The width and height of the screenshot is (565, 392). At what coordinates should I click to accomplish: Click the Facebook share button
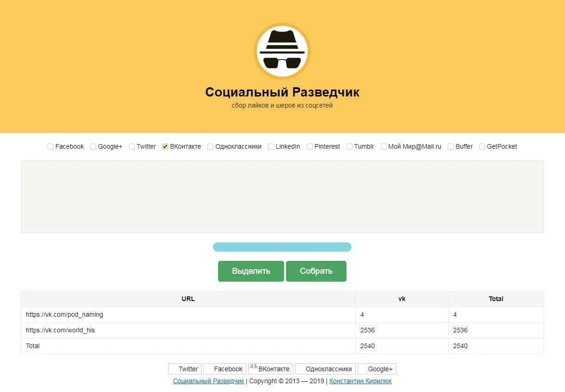click(x=225, y=369)
